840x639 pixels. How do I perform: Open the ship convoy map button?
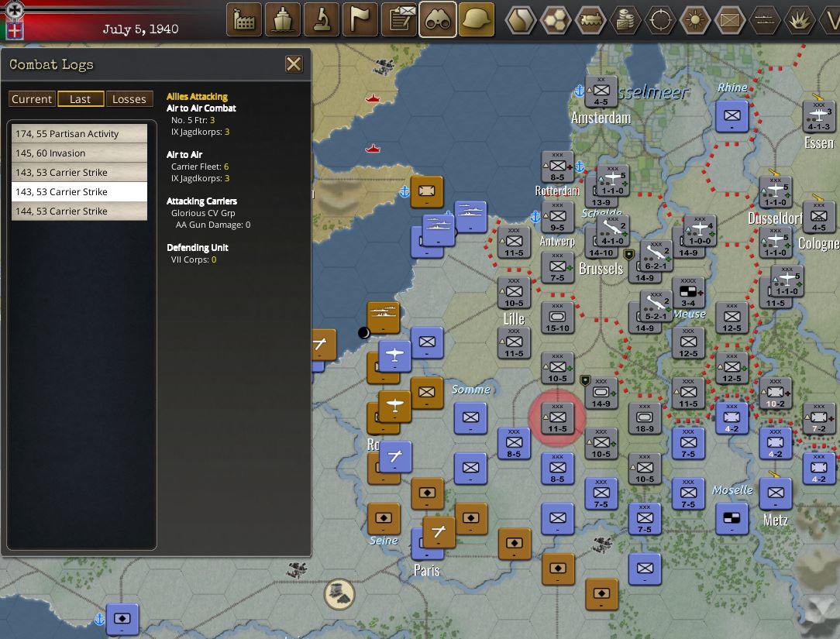pyautogui.click(x=283, y=20)
